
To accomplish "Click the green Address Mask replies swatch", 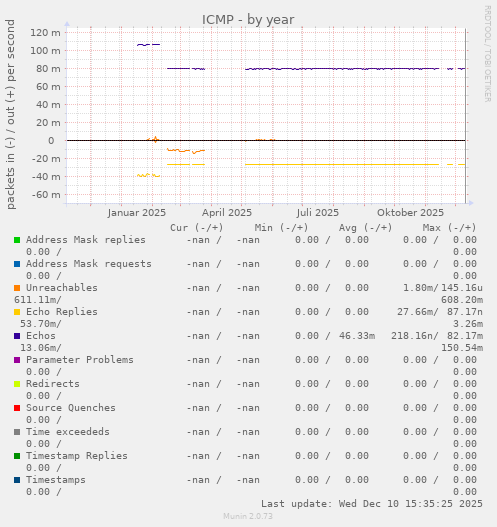I will pos(17,240).
